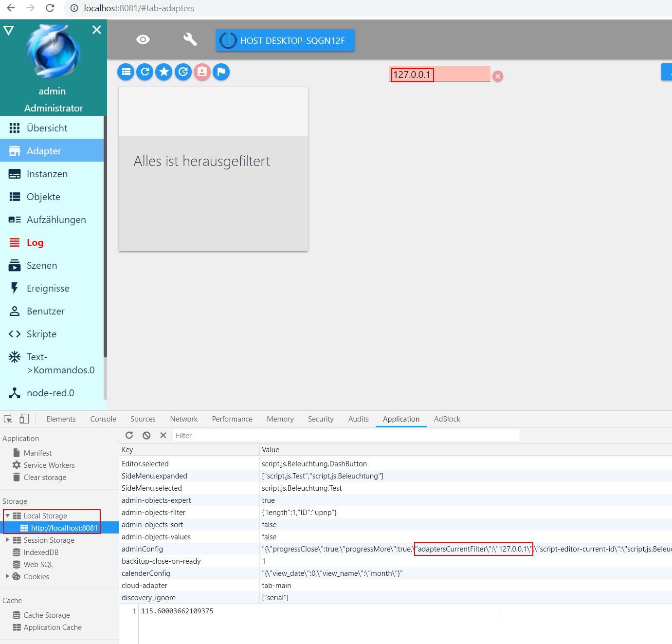The height and width of the screenshot is (644, 672).
Task: Select IndexedDB in Storage tree
Action: coord(41,552)
